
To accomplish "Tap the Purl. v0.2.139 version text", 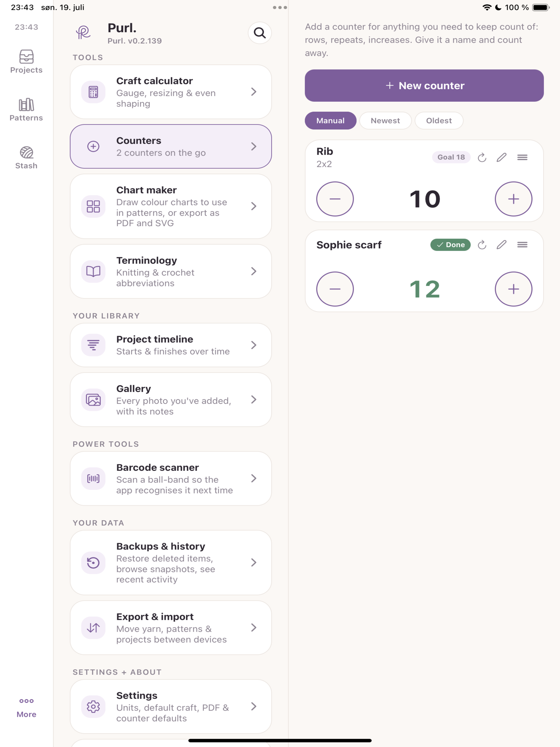I will click(135, 41).
